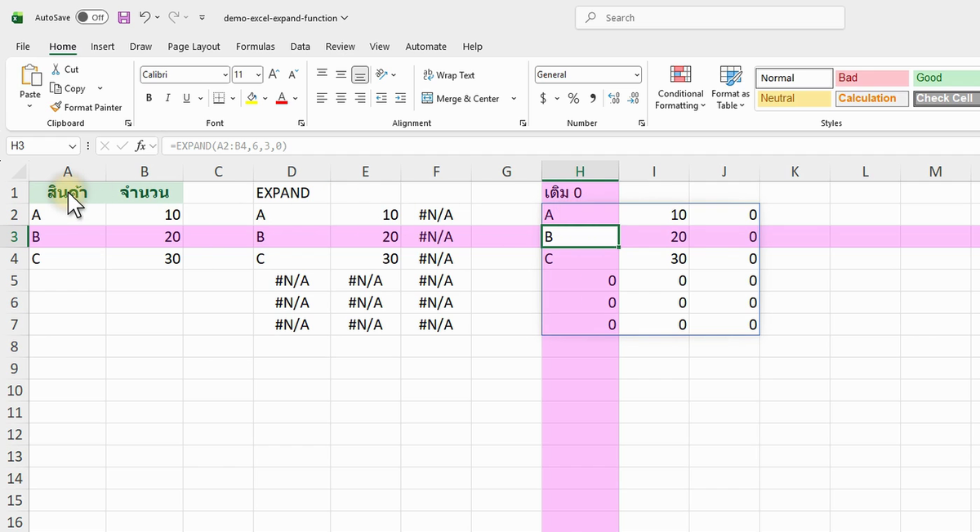Click the Undo arrow icon
This screenshot has width=980, height=532.
pos(145,17)
